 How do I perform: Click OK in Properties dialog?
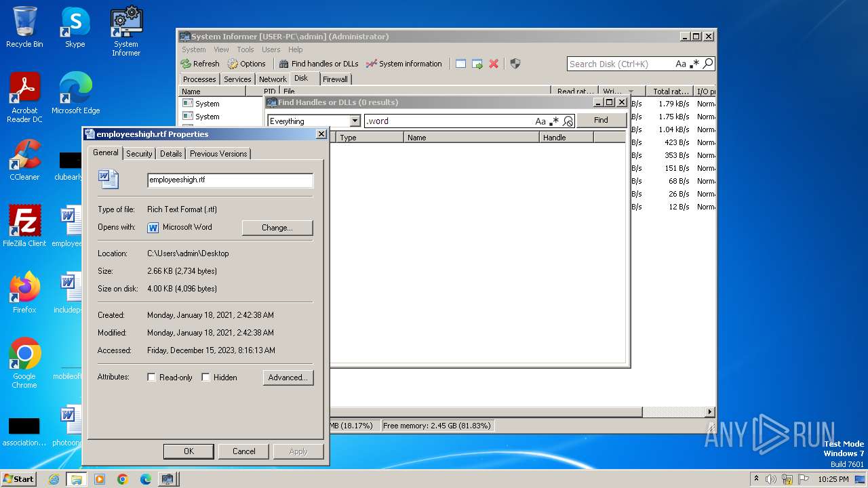tap(189, 451)
